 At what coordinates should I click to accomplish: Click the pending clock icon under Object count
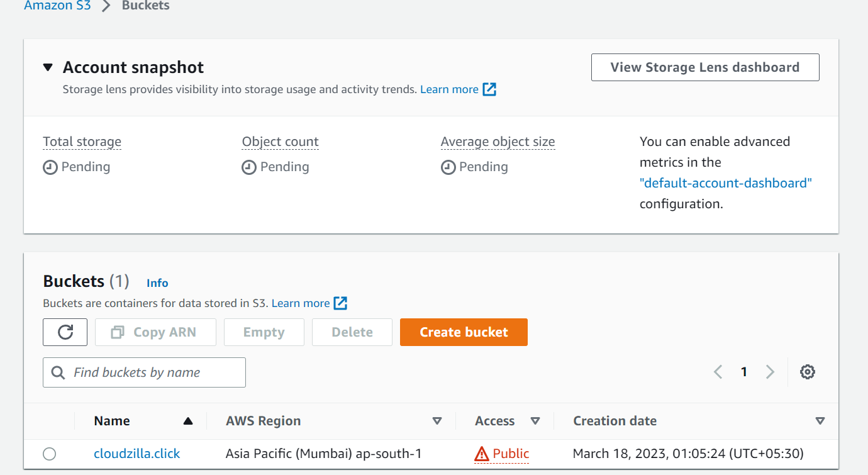[x=249, y=167]
